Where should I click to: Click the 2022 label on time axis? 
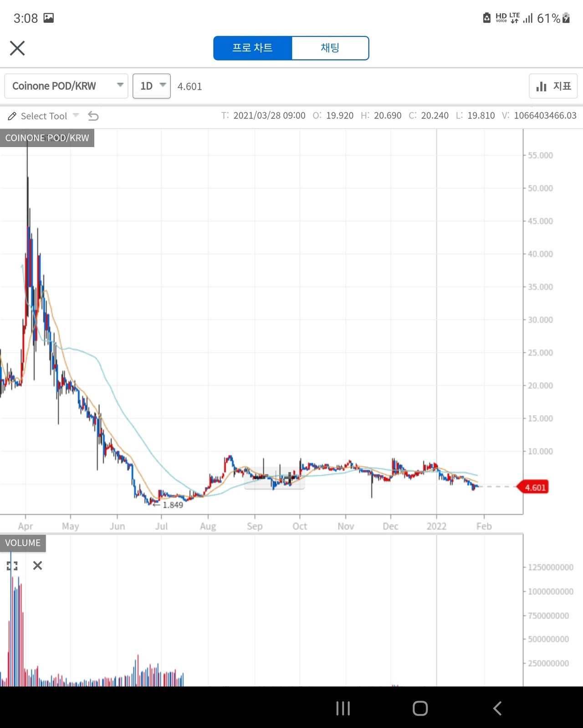436,526
